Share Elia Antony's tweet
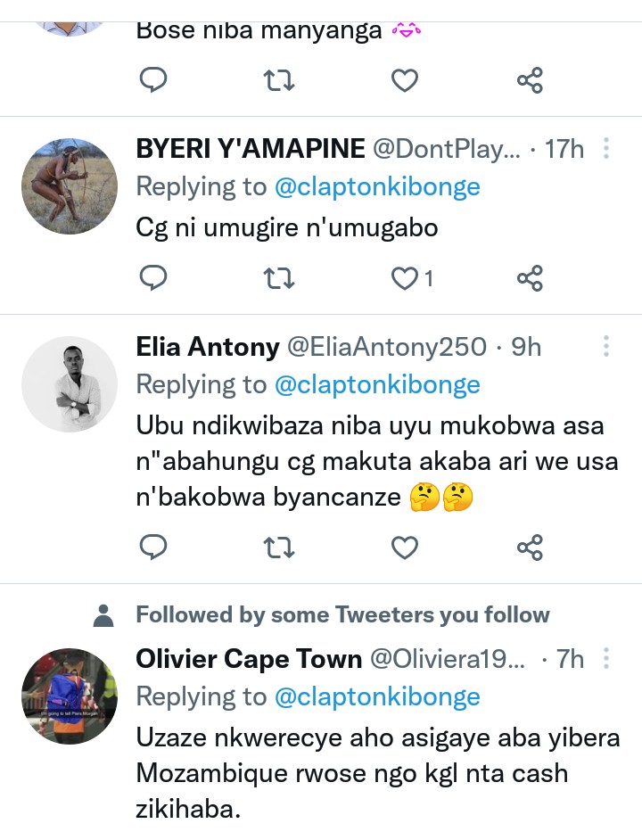The height and width of the screenshot is (840, 642). (x=530, y=546)
